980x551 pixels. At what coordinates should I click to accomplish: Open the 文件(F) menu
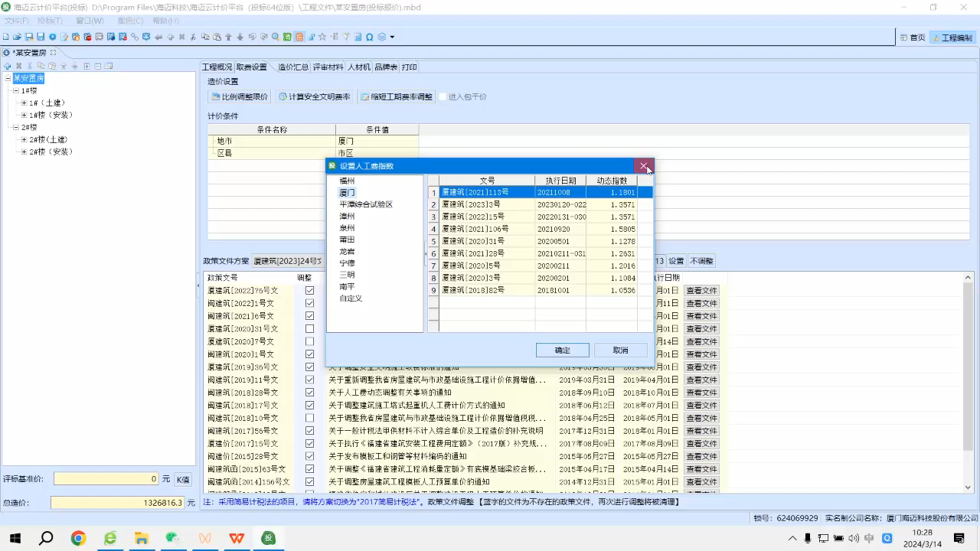point(17,21)
